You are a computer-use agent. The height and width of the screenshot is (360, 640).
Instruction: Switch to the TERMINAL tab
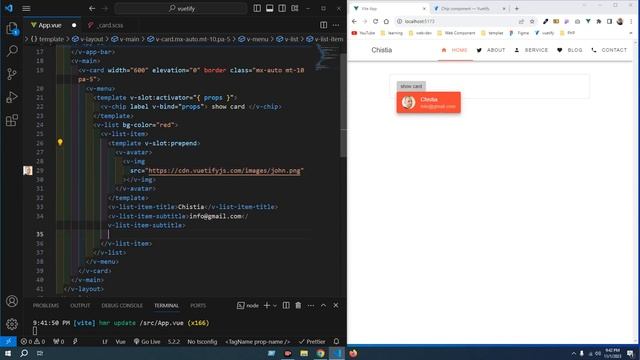(166, 305)
